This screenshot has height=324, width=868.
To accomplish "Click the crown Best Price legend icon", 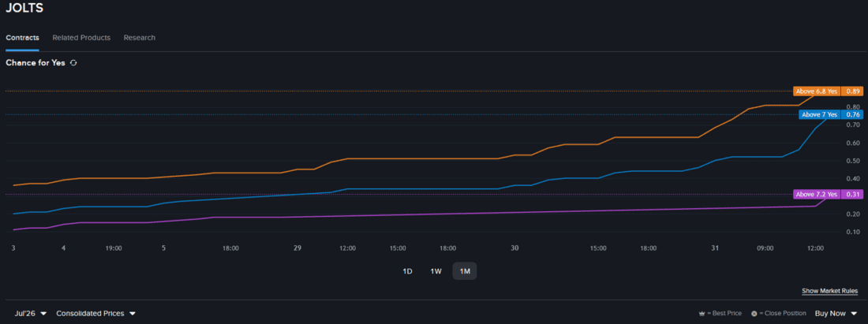I will pos(702,314).
